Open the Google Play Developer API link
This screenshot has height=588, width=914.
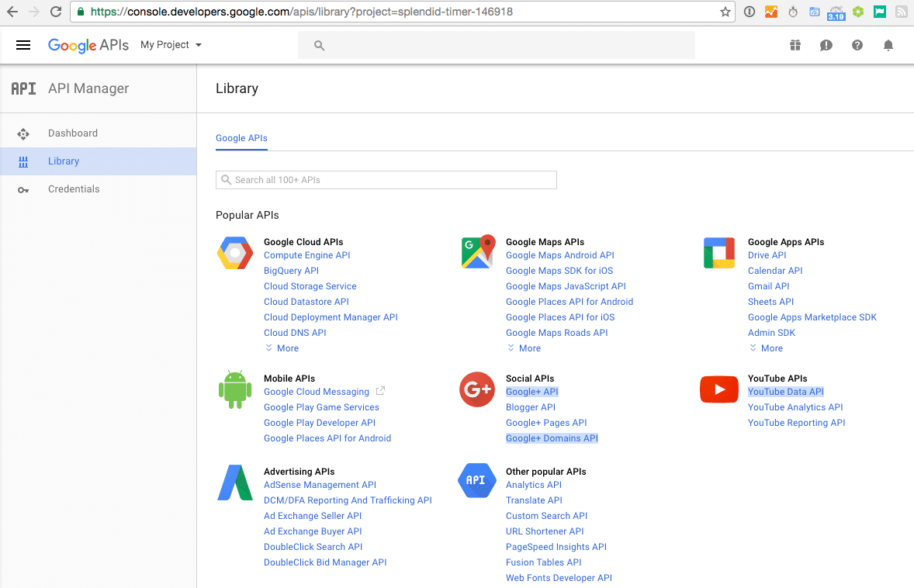pos(320,423)
